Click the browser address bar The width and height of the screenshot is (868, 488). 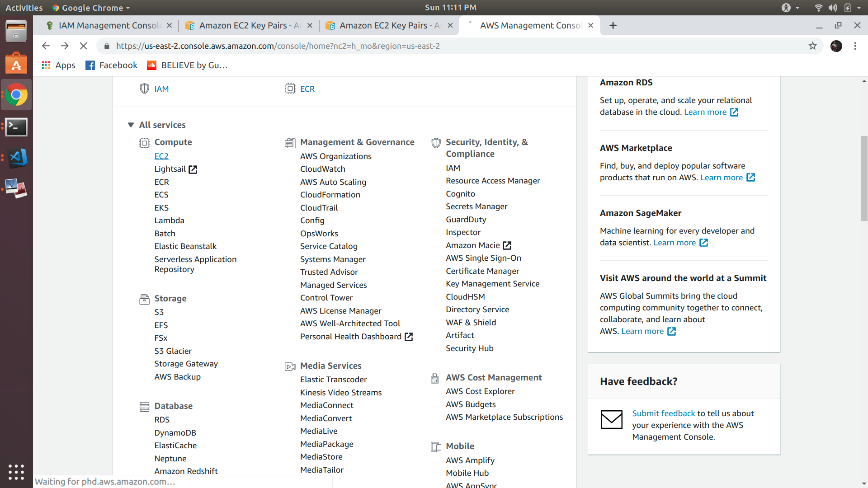[x=316, y=46]
